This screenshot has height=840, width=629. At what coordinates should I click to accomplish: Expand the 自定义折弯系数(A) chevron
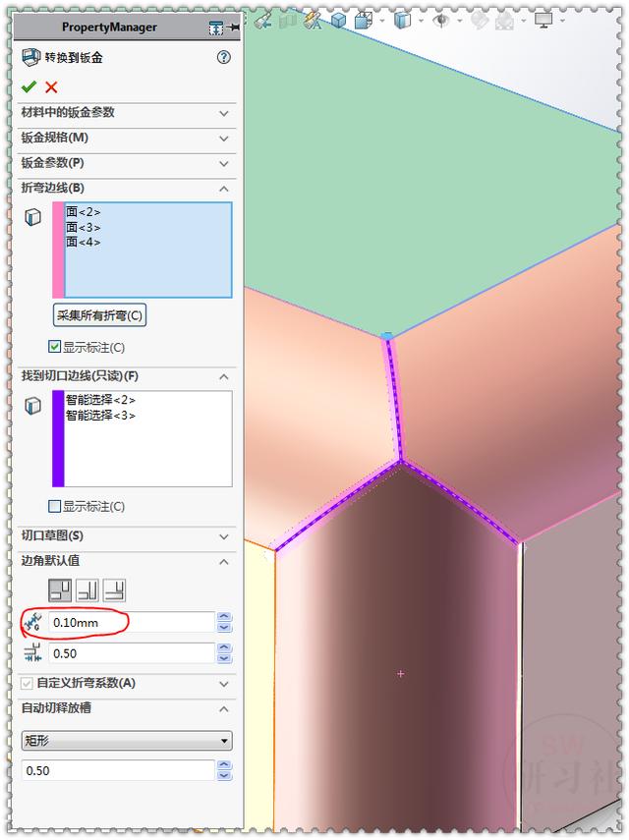[224, 684]
